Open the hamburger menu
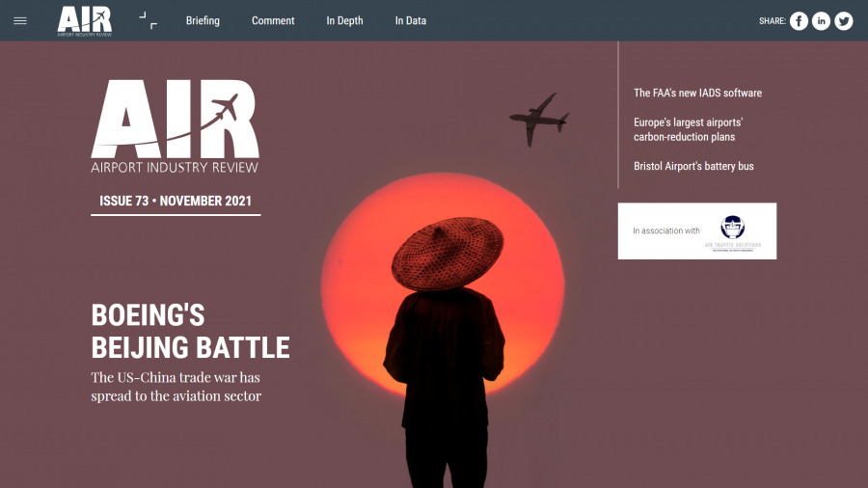868x488 pixels. click(x=20, y=20)
